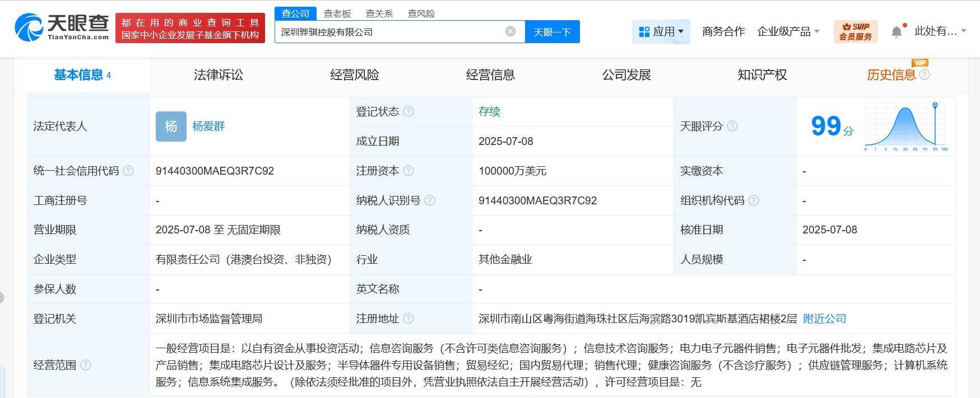Select taxpayer ID 91440300MAEQ3R7C92 under 纳税人识别号

click(537, 200)
